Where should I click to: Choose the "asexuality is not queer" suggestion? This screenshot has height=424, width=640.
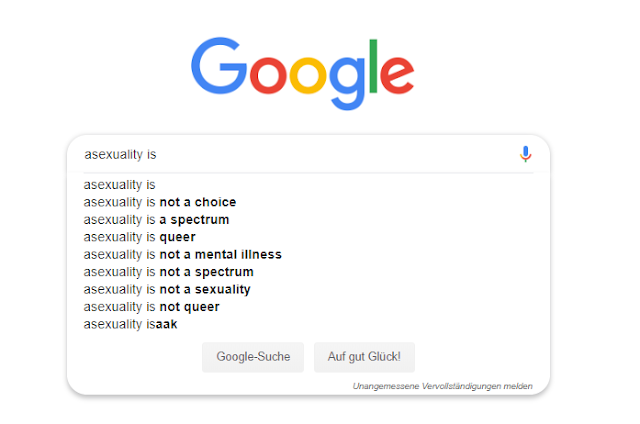click(151, 307)
